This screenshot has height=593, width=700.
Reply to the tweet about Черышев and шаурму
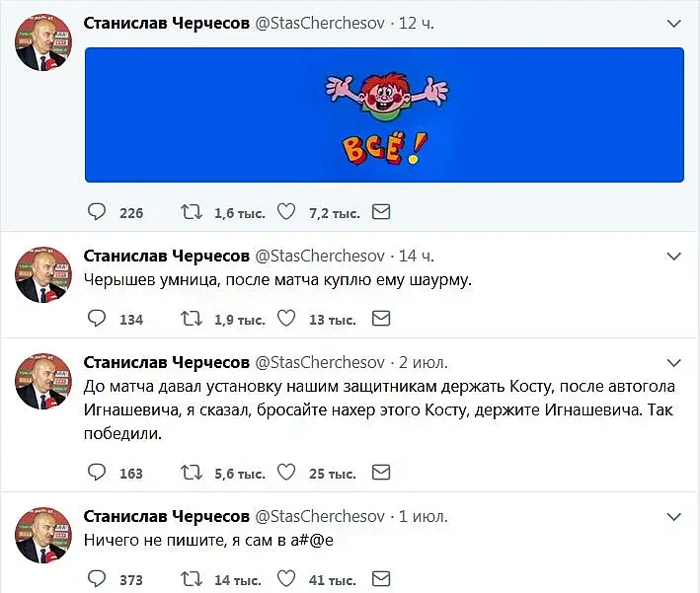pyautogui.click(x=97, y=319)
